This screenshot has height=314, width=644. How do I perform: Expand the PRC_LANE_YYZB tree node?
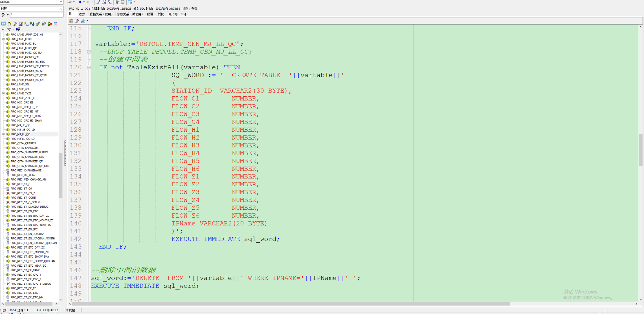tap(3, 94)
